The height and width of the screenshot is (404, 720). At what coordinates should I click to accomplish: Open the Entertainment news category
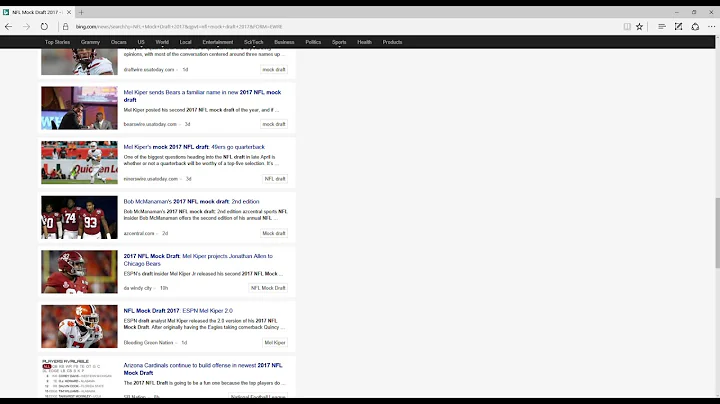click(x=218, y=42)
